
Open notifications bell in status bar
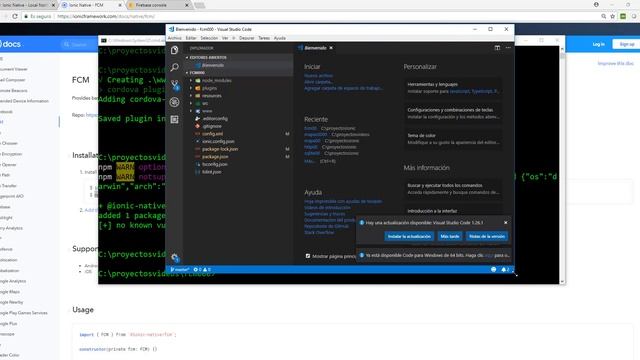pyautogui.click(x=504, y=269)
